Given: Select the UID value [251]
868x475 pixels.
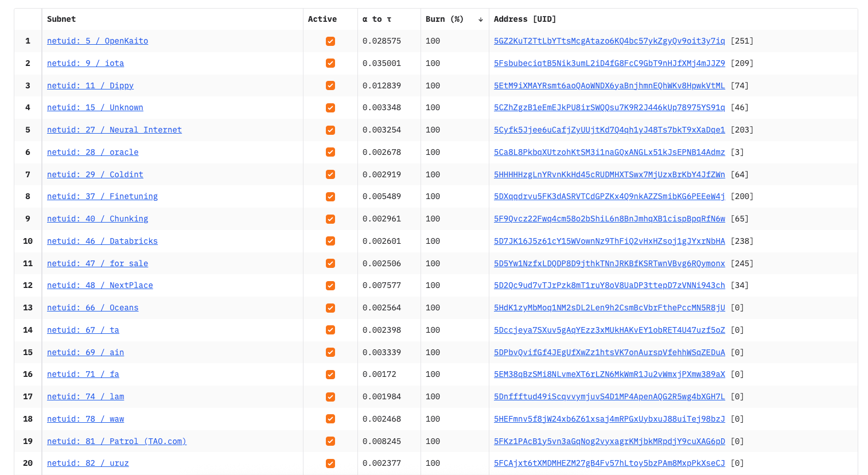Looking at the screenshot, I should pos(742,41).
